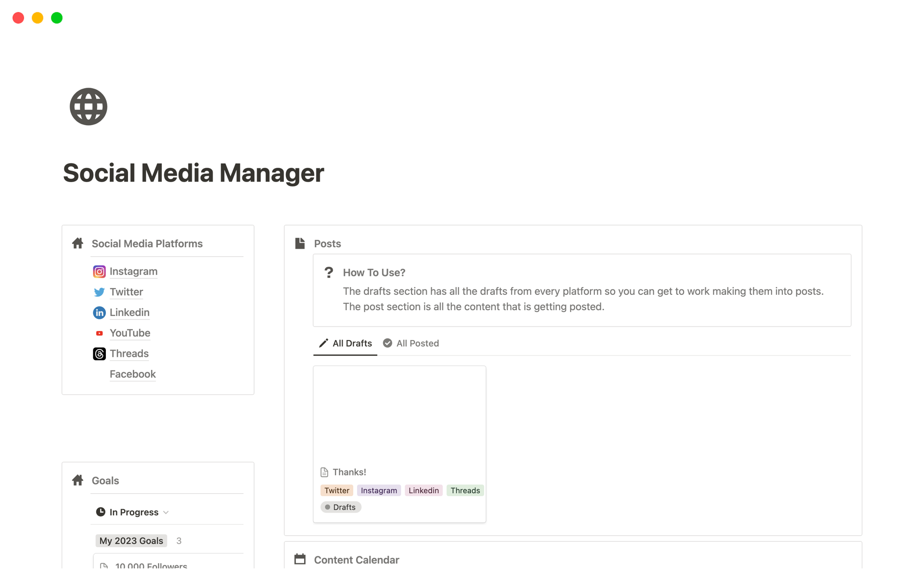This screenshot has width=924, height=578.
Task: Select the Drafts status tag
Action: click(x=341, y=507)
